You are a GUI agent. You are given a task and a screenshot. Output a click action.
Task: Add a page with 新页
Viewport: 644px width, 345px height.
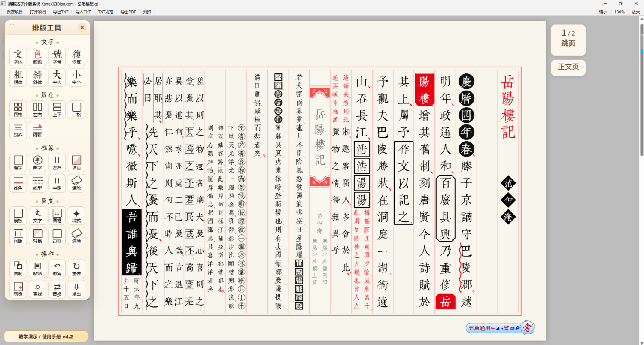tap(18, 289)
